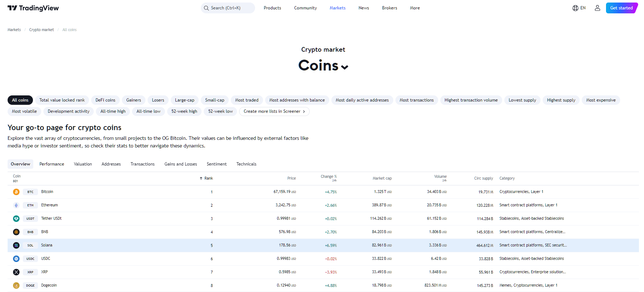Select the Most transactions filter
The width and height of the screenshot is (644, 292).
pyautogui.click(x=417, y=100)
